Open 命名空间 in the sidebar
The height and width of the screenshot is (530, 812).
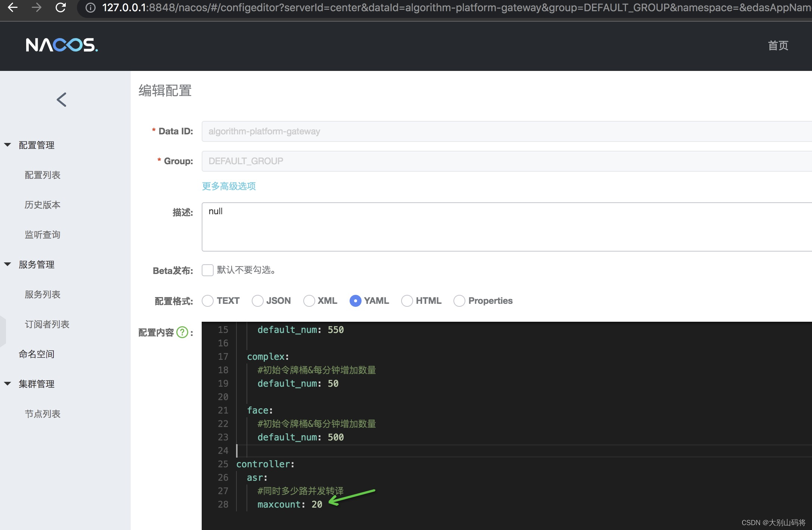(x=37, y=354)
